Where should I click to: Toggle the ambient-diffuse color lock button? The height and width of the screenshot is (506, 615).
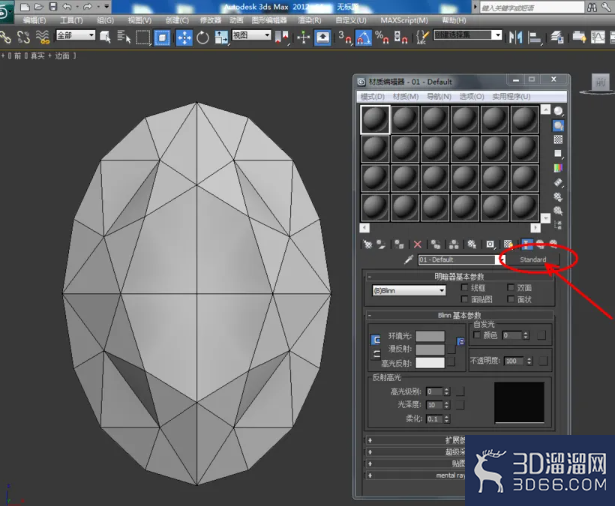click(x=376, y=340)
